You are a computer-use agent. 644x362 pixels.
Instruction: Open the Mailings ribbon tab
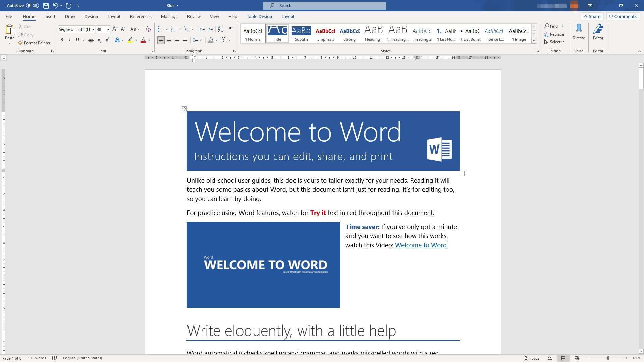click(169, 16)
